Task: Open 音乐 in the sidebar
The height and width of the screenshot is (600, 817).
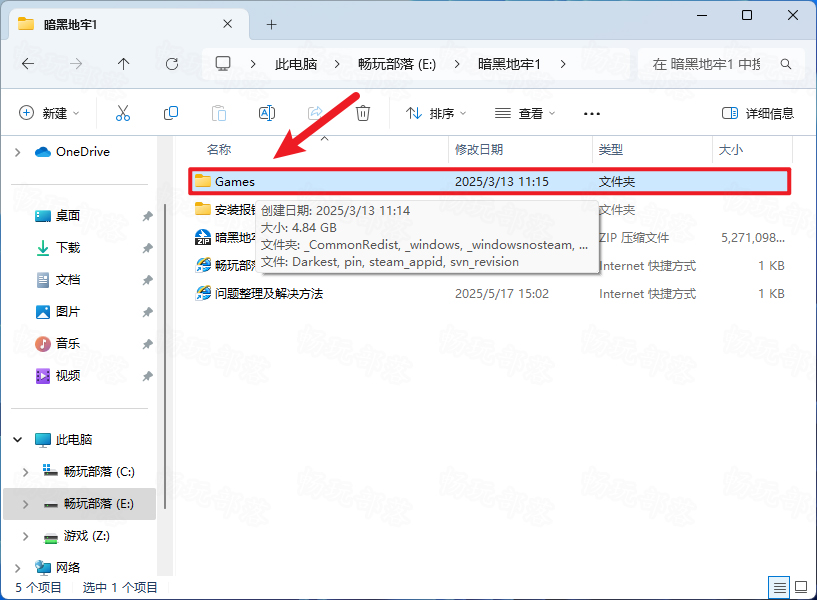Action: point(68,344)
